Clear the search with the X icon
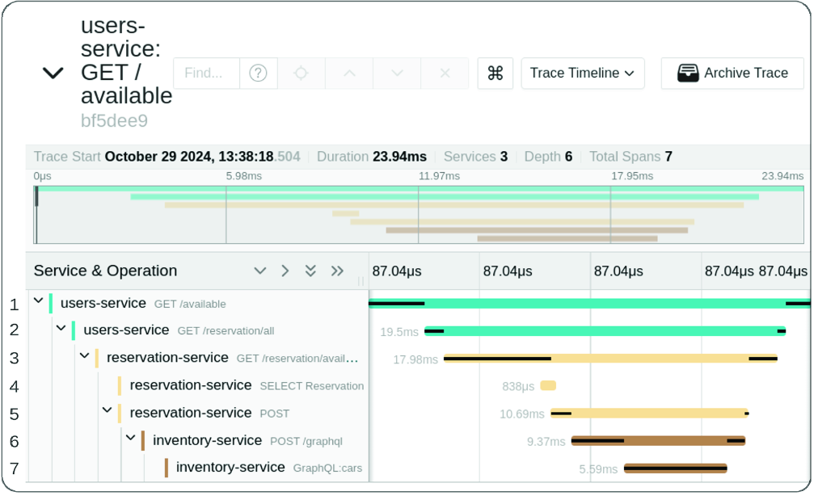The image size is (818, 504). pos(445,73)
